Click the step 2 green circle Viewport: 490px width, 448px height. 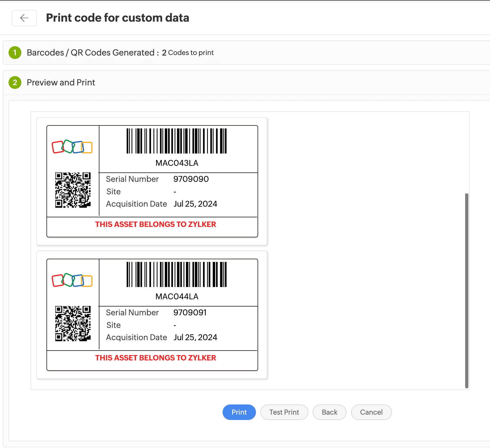15,82
